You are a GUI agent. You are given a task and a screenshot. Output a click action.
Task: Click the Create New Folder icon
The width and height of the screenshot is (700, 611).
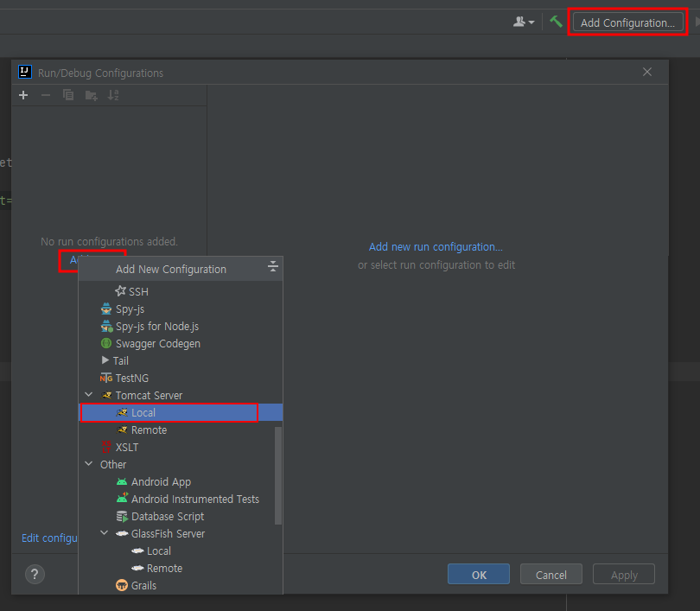click(x=91, y=95)
